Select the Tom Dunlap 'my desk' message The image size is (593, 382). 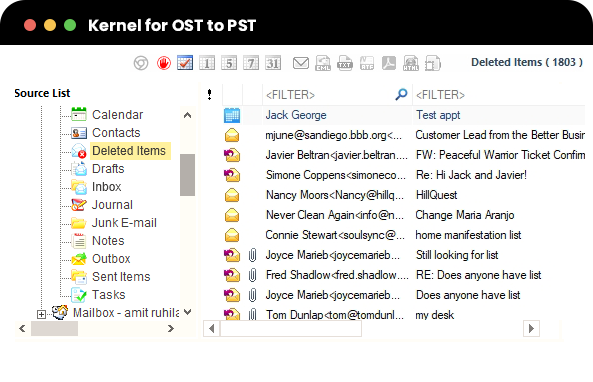404,314
